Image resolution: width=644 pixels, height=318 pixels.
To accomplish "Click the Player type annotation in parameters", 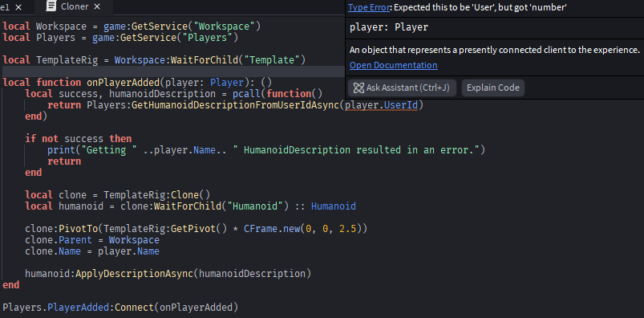I will click(x=227, y=83).
